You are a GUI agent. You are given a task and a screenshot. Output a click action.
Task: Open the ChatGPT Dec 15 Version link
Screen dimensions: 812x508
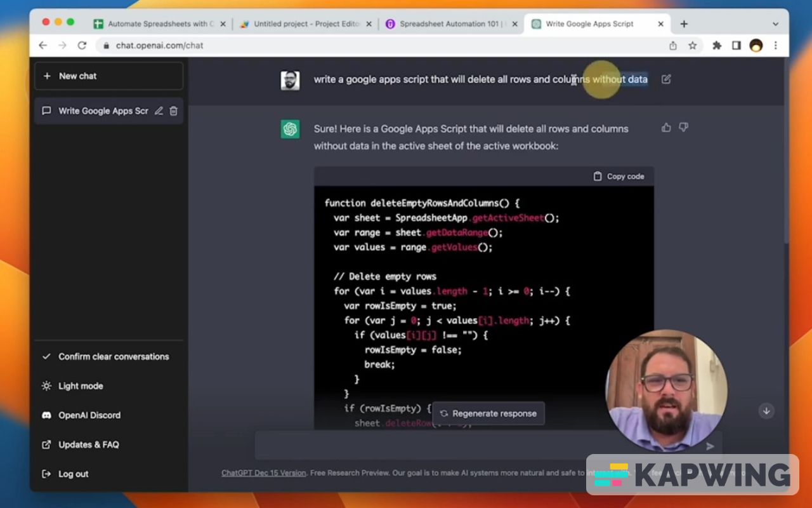point(264,473)
